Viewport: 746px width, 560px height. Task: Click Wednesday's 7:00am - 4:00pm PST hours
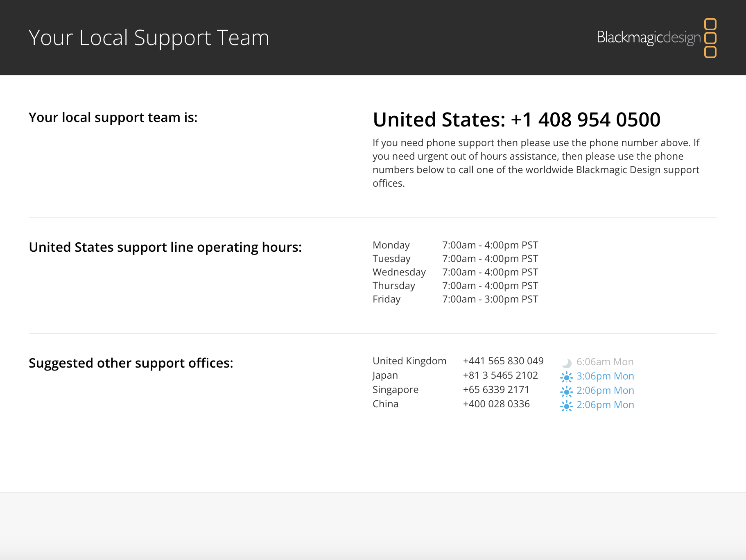[490, 272]
